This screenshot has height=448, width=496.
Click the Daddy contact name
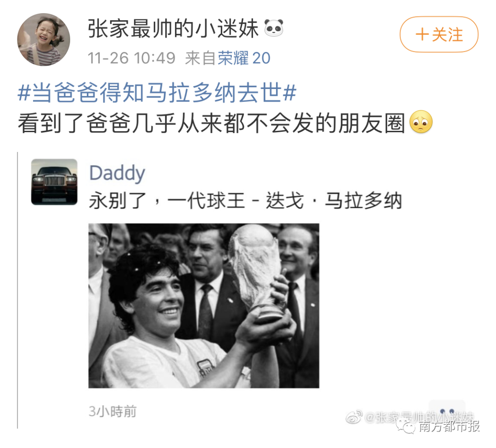click(117, 173)
